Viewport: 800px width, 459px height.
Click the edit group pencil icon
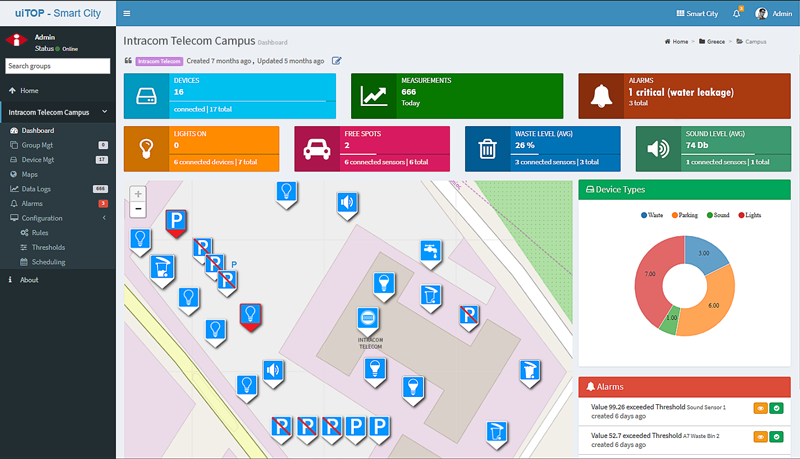336,61
